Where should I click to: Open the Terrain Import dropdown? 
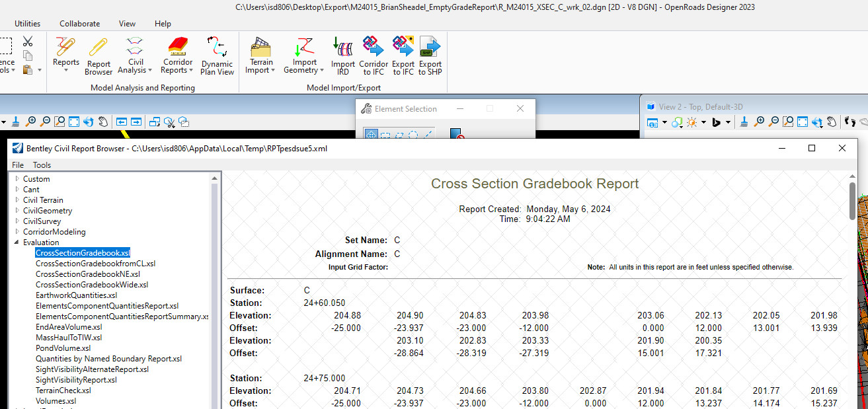(260, 56)
